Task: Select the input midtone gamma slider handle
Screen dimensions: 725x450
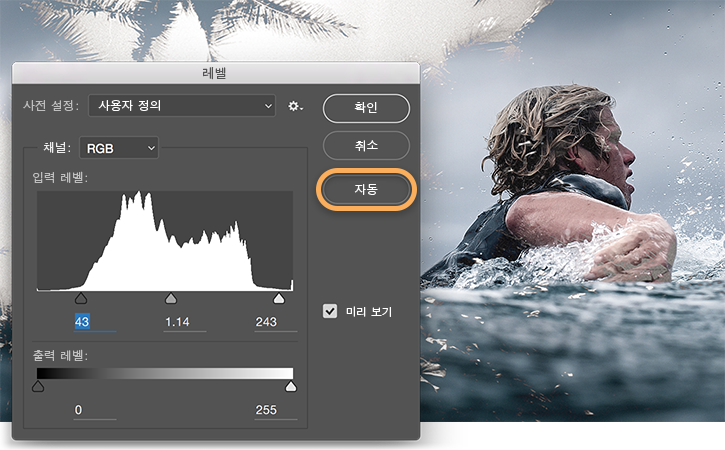Action: pos(171,298)
